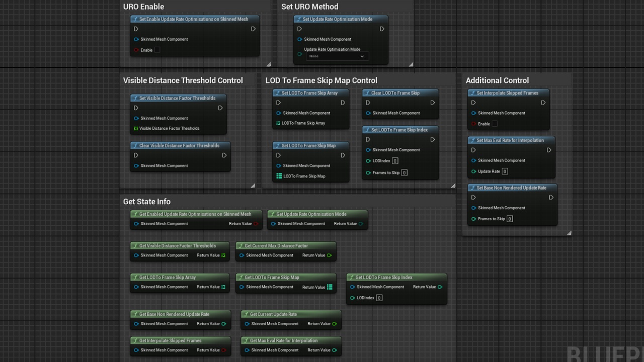Click output exec pin of Clear LODTo Frame Skip
Viewport: 644px width, 362px height.
433,103
